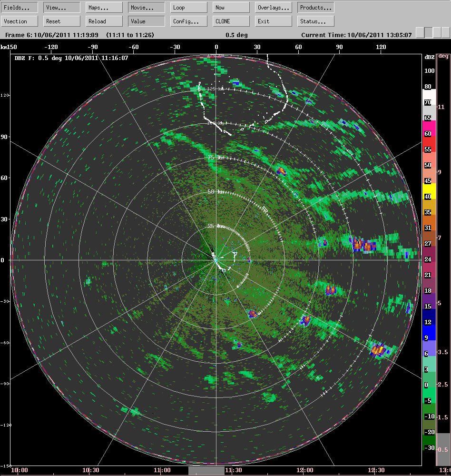Click the 'DBZ F: 0.5 deg' plot title
Image resolution: width=451 pixels, height=476 pixels.
[39, 58]
